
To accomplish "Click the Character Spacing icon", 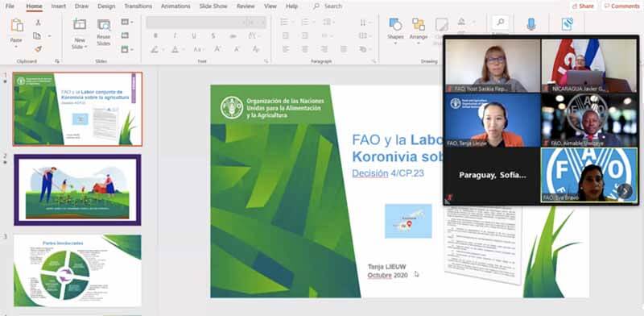I will (252, 35).
